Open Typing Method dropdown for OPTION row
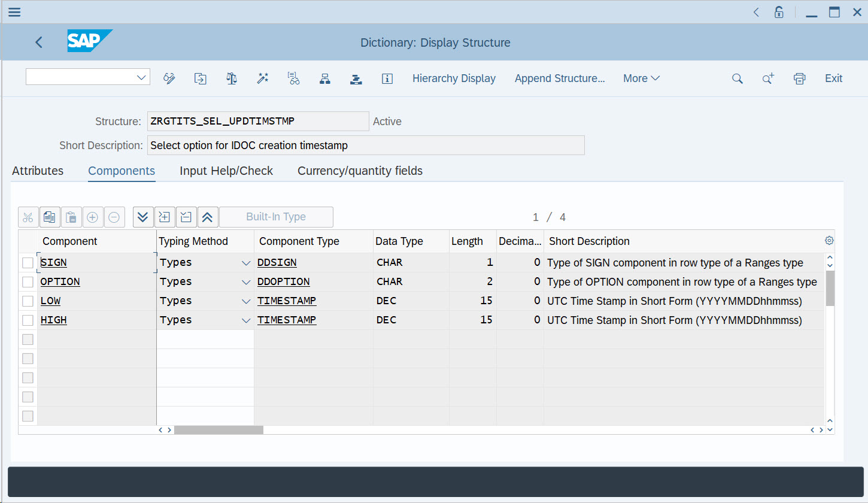The image size is (868, 503). (245, 282)
